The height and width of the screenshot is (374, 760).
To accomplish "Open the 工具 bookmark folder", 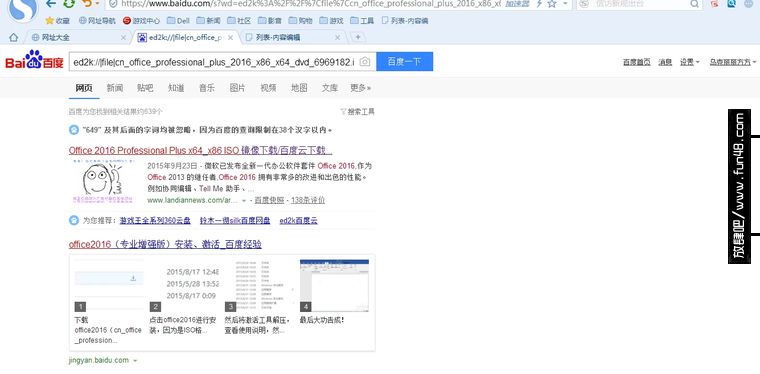I will pyautogui.click(x=362, y=21).
